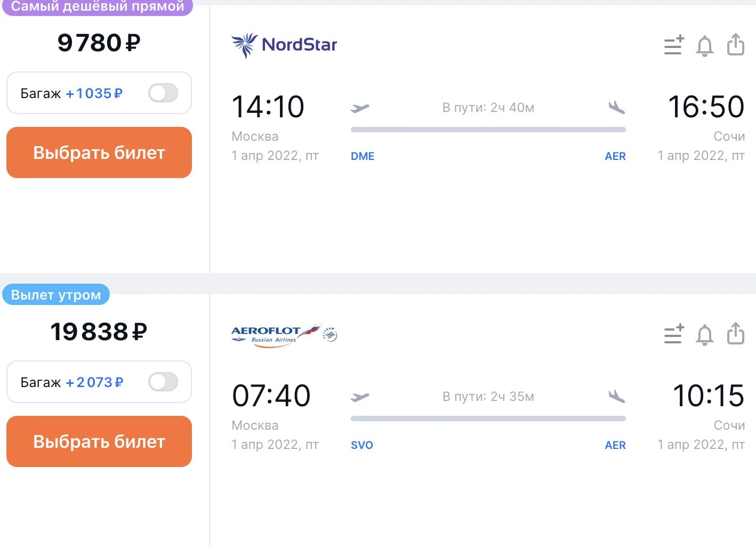Set price alert bell for Aeroflot flight
This screenshot has width=756, height=547.
click(x=705, y=335)
